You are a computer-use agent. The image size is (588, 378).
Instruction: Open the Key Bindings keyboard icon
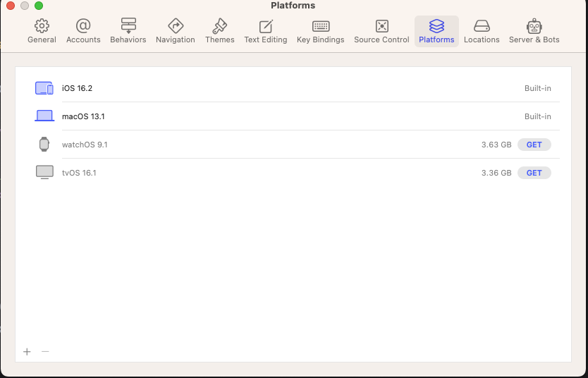click(x=321, y=26)
